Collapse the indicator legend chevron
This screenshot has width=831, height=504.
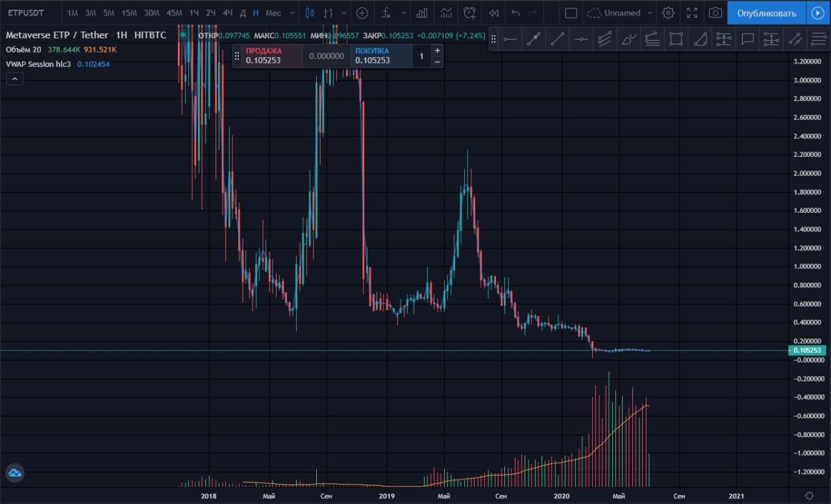pyautogui.click(x=14, y=78)
